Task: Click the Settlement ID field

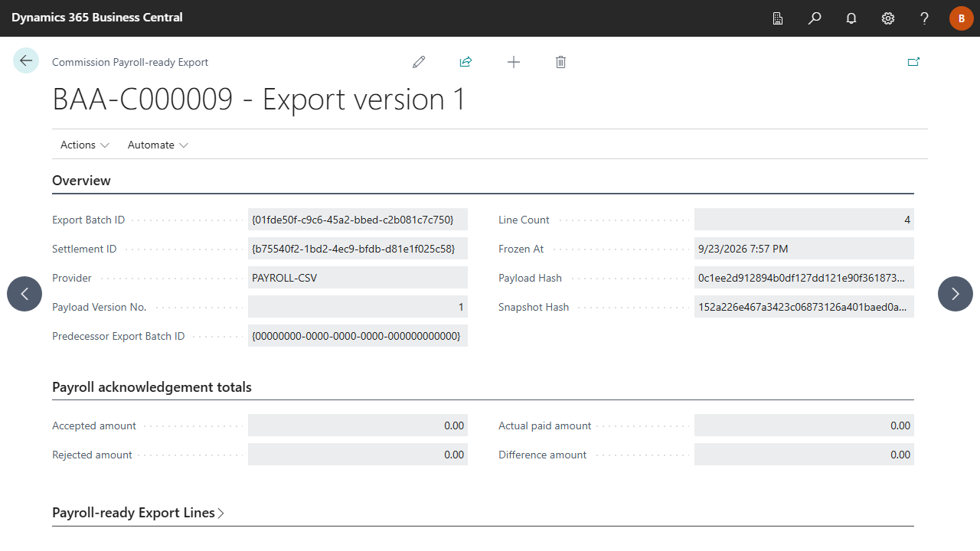Action: (x=358, y=249)
